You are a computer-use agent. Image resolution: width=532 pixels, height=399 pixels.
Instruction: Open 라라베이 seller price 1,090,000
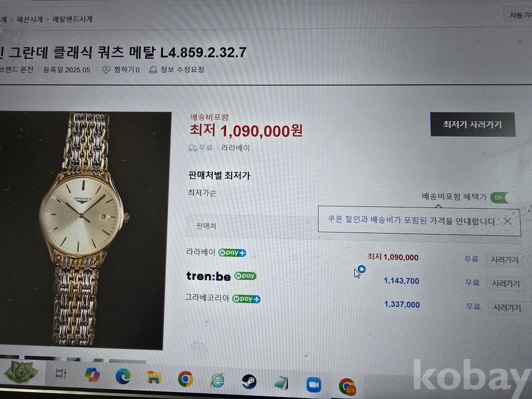click(393, 257)
